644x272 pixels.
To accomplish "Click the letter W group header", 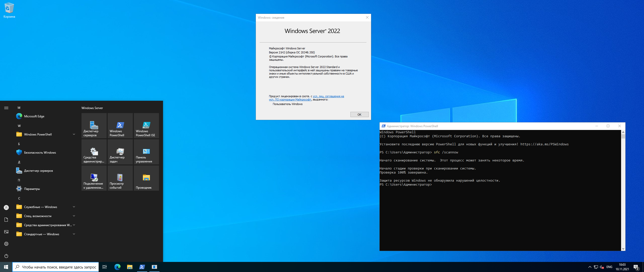I will (x=19, y=126).
